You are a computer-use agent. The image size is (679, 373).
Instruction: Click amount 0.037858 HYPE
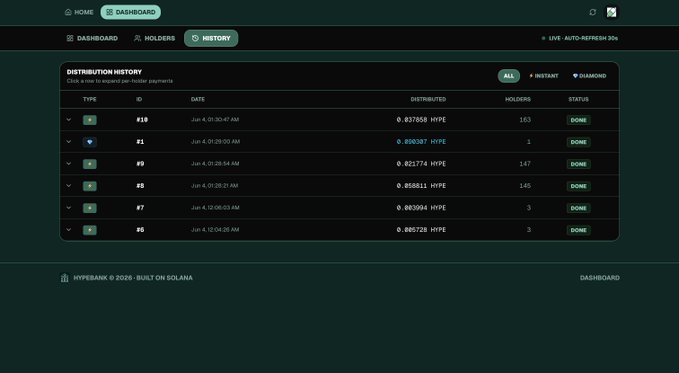tap(421, 120)
